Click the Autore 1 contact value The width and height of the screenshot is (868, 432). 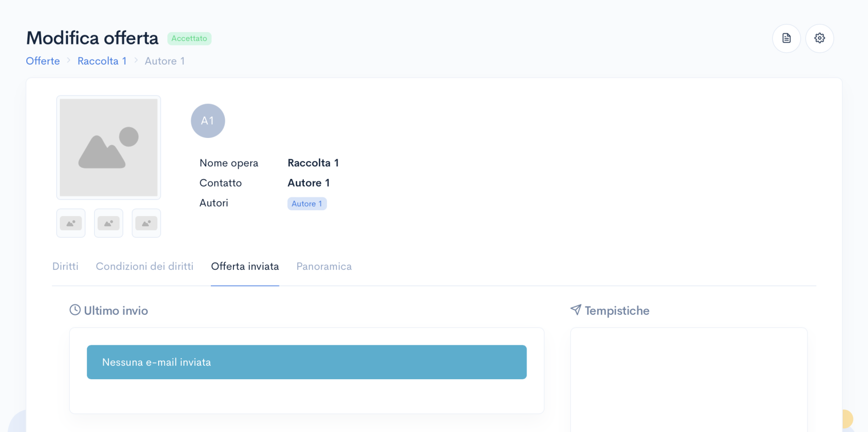(308, 183)
